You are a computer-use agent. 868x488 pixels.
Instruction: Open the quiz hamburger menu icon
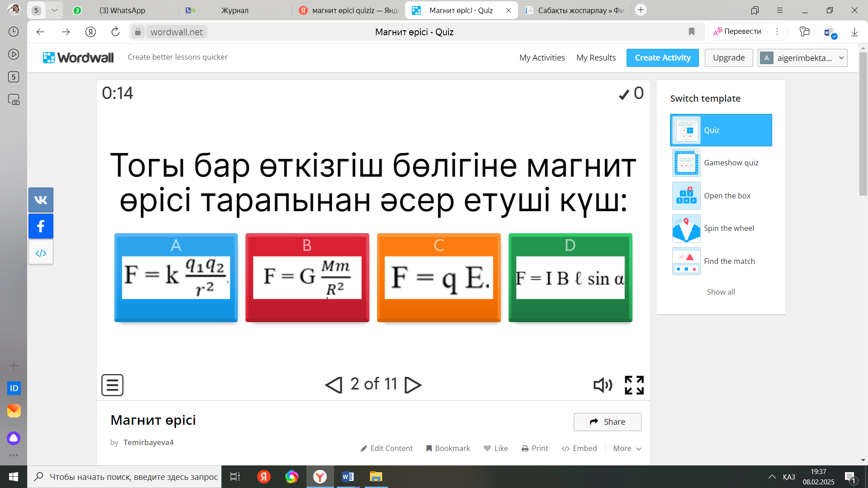[112, 385]
